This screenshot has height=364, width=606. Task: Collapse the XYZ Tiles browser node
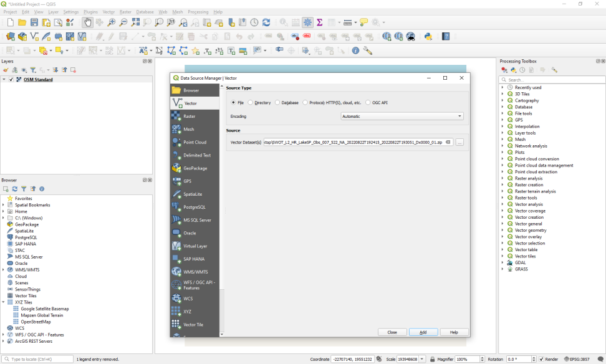point(4,302)
